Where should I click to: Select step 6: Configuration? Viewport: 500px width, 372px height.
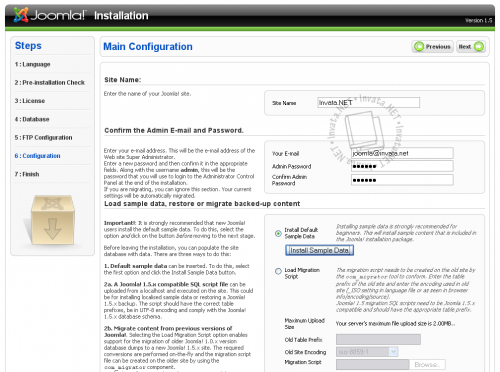[37, 156]
